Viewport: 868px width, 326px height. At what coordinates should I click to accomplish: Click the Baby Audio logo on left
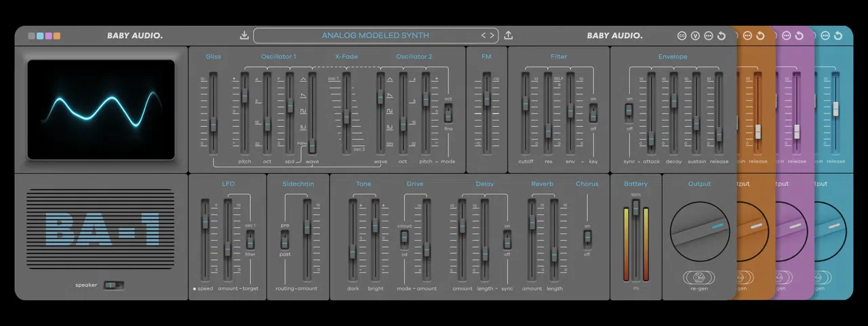coord(134,35)
